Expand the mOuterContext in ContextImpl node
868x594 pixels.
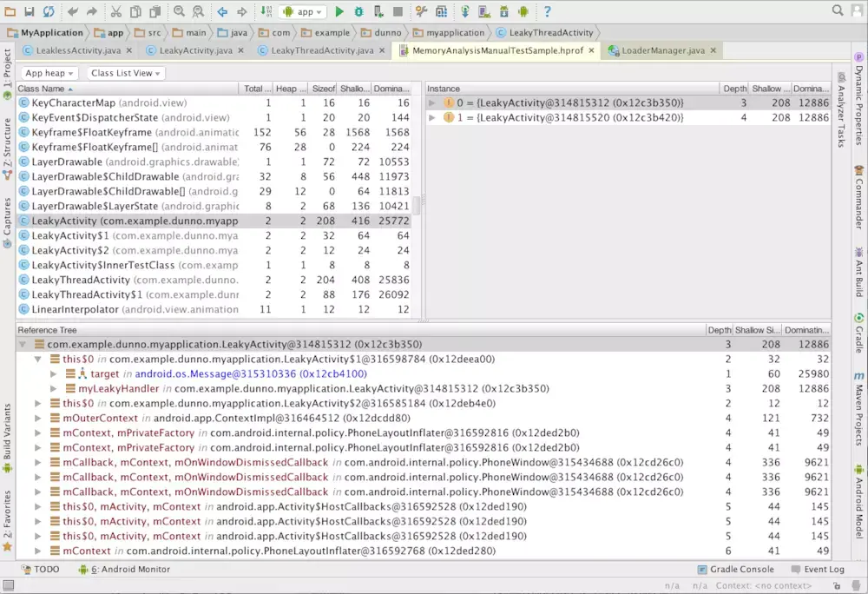[x=37, y=418]
